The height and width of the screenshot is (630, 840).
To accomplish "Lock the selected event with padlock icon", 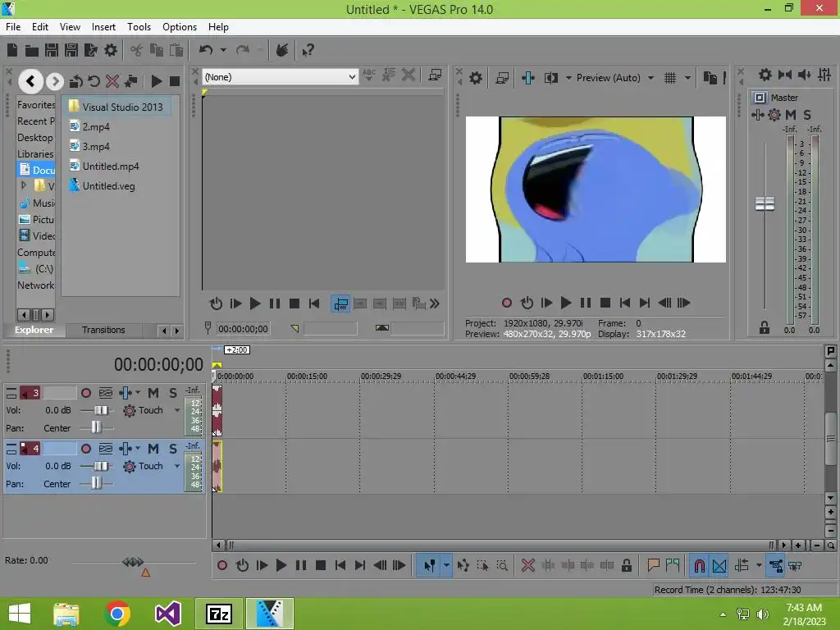I will (626, 565).
